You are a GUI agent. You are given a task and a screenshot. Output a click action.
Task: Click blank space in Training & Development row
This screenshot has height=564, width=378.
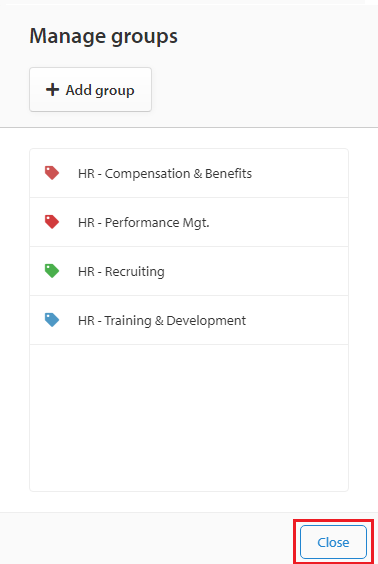click(297, 320)
